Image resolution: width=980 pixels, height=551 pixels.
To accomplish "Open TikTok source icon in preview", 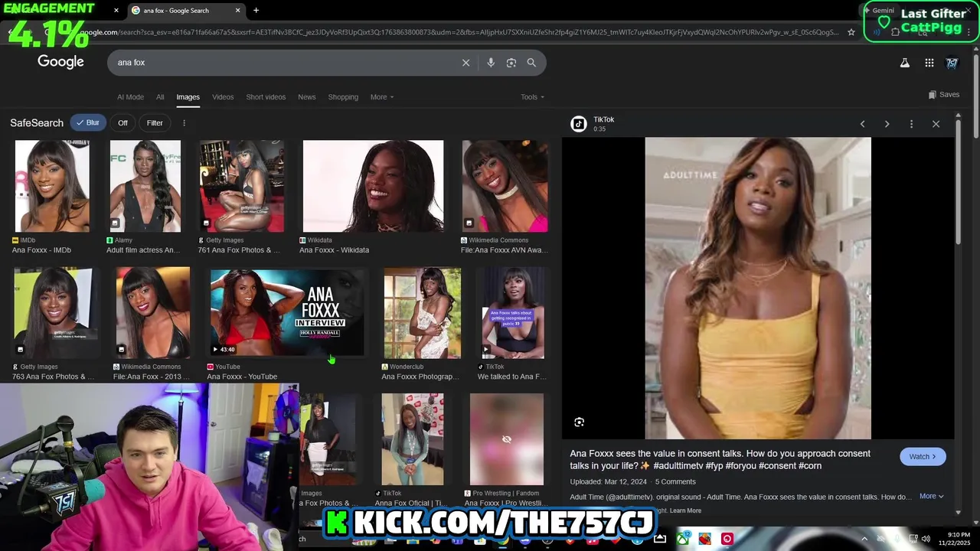I will pyautogui.click(x=579, y=124).
